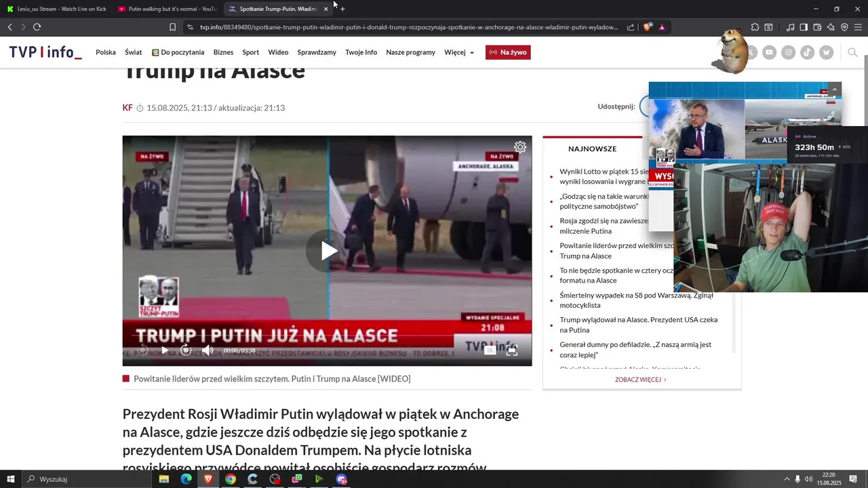The width and height of the screenshot is (868, 488).
Task: Go back with the browser back arrow
Action: pos(10,27)
